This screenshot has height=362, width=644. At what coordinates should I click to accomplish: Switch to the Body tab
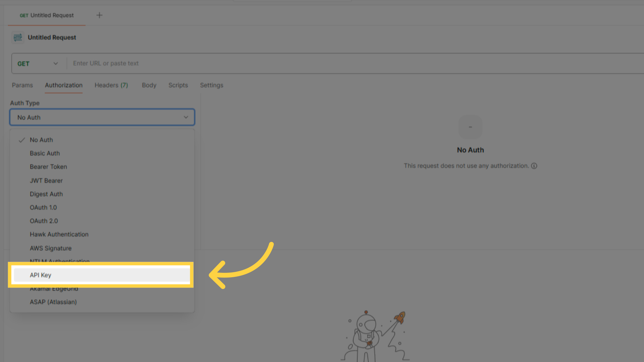click(149, 85)
